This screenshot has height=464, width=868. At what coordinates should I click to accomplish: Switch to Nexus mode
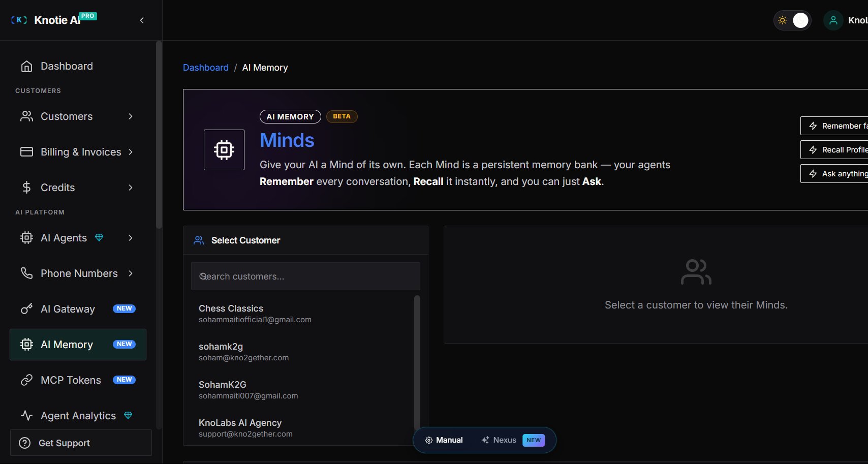point(513,440)
